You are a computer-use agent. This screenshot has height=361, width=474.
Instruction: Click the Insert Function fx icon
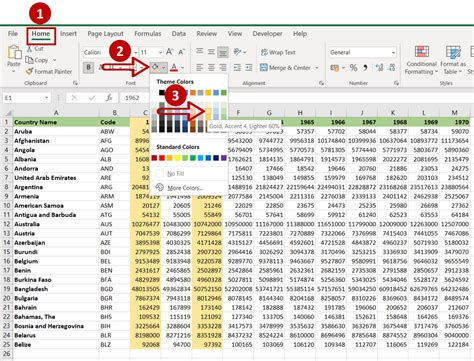coord(109,98)
